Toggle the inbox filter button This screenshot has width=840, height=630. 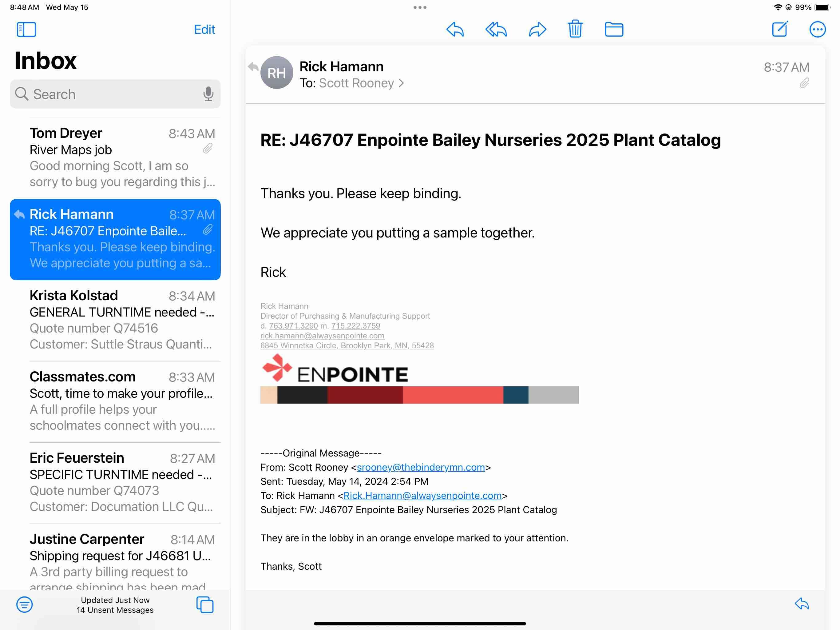tap(24, 604)
